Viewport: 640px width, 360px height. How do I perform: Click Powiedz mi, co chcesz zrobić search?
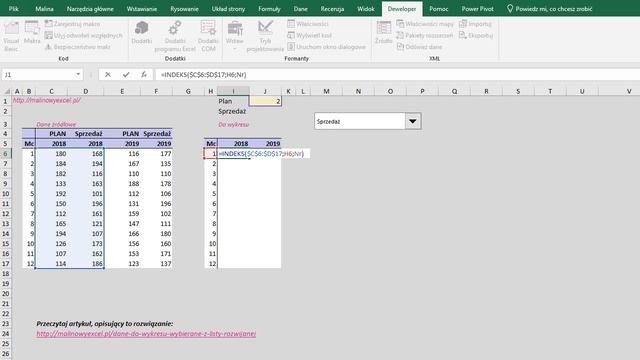coord(549,9)
